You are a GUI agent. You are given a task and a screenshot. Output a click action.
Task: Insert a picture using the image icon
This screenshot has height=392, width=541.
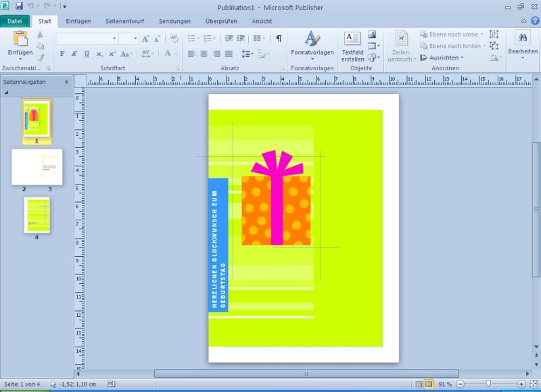372,34
